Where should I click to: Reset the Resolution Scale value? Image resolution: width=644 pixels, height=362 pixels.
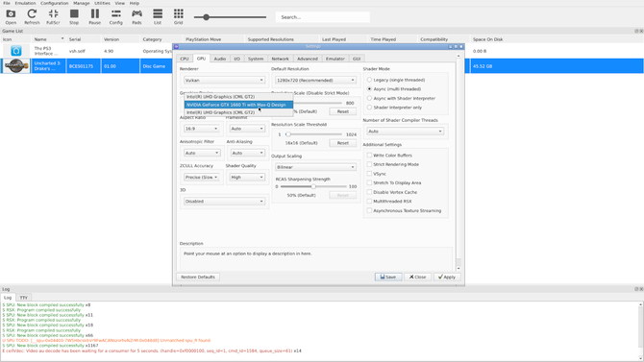343,111
